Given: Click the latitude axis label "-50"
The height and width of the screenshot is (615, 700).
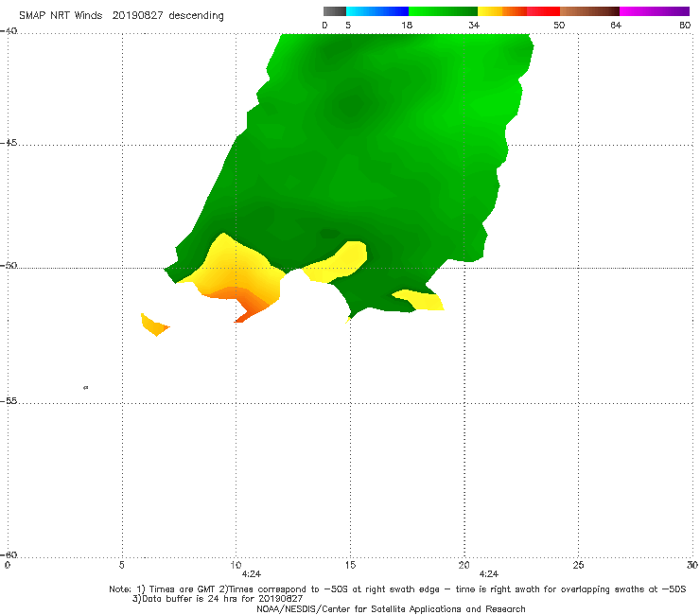Looking at the screenshot, I should click(9, 266).
